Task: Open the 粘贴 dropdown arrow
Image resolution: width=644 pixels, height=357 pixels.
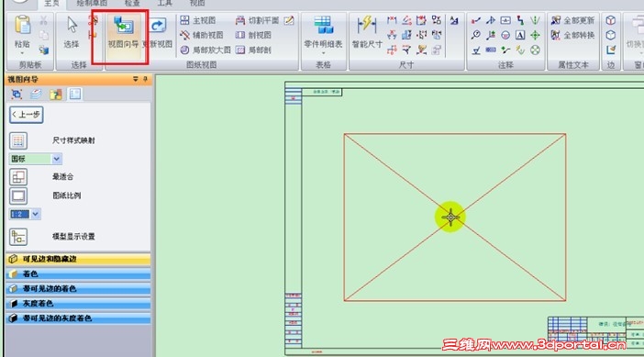Action: 22,53
